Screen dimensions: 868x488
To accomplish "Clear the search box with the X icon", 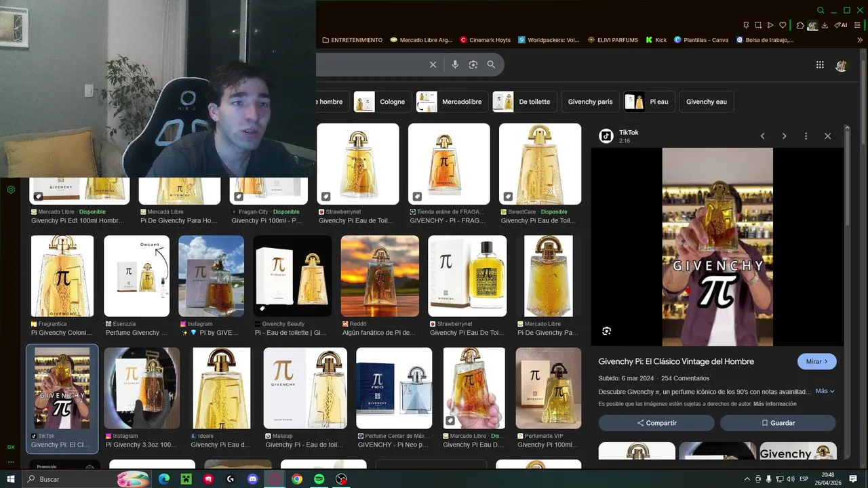I will pos(433,64).
